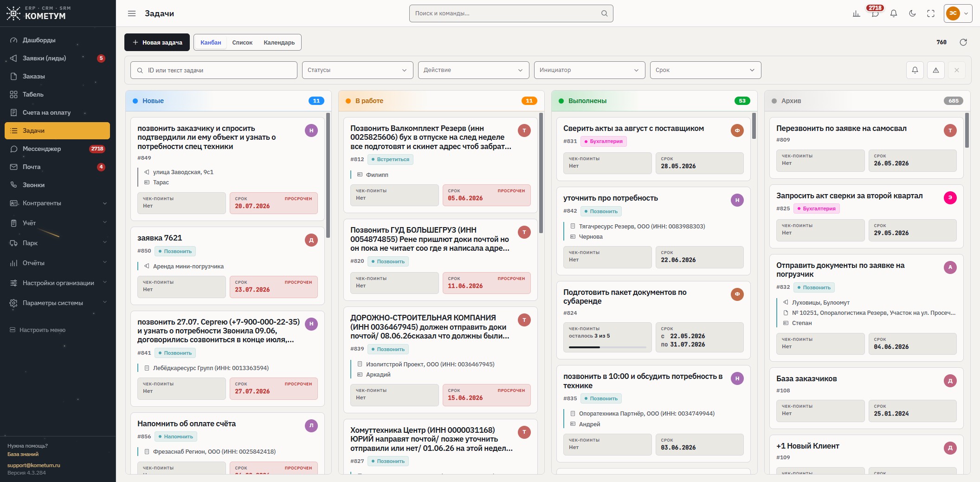This screenshot has width=980, height=482.
Task: Open the Инициатор filter dropdown
Action: tap(589, 70)
